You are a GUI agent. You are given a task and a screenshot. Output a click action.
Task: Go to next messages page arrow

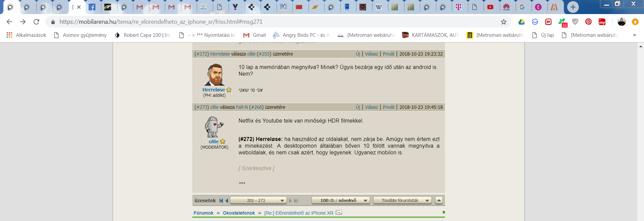pos(290,201)
